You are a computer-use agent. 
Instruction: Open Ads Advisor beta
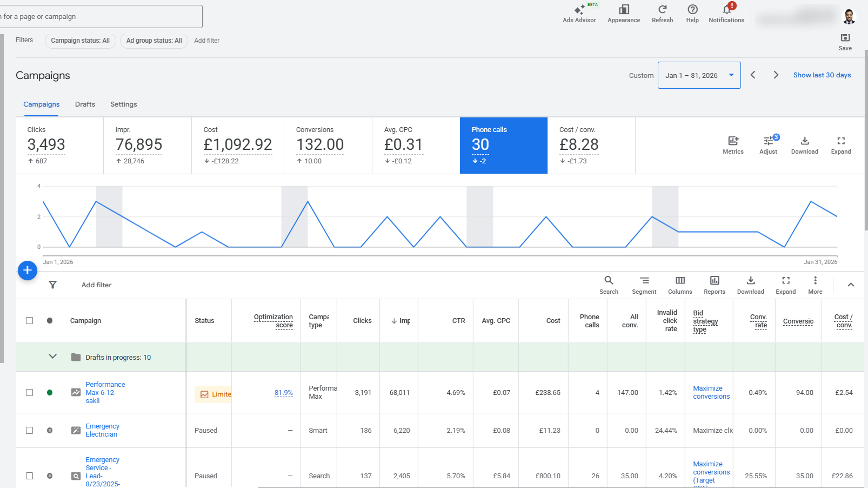[579, 14]
